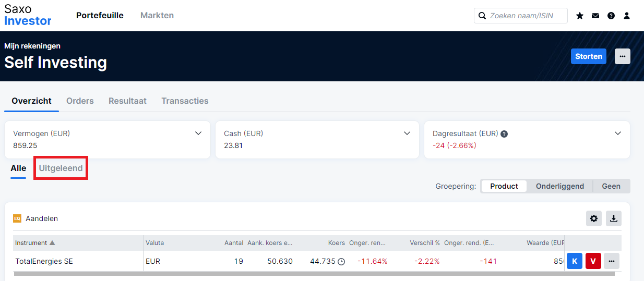The height and width of the screenshot is (281, 644).
Task: Open the user profile icon
Action: coord(627,16)
